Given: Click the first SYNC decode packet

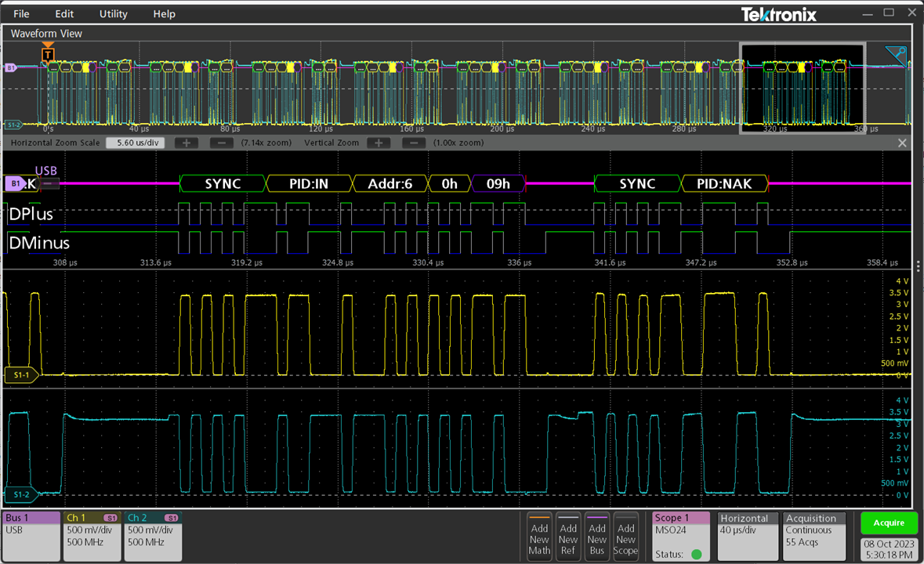Looking at the screenshot, I should [x=223, y=183].
